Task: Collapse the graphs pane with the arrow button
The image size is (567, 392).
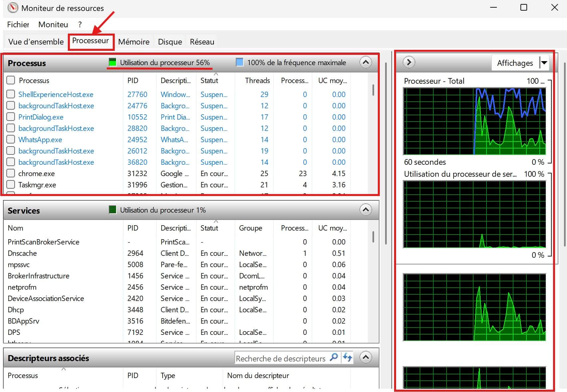Action: click(409, 62)
